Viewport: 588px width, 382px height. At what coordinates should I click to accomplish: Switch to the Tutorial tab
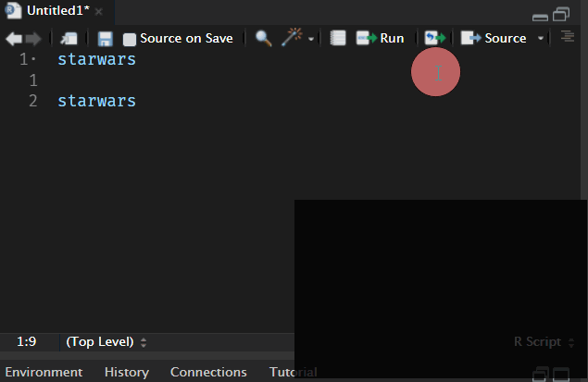294,372
